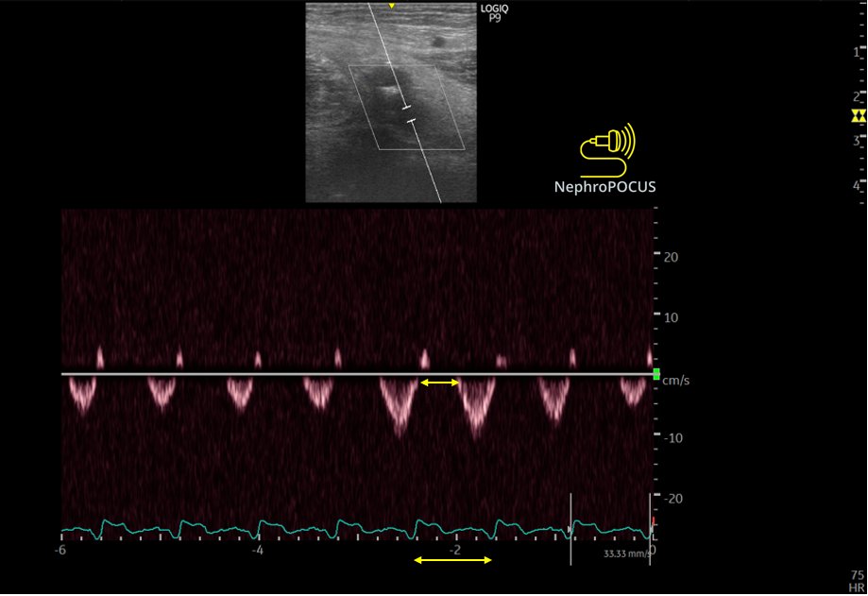
Task: Click the yellow triangle marker atop the B-mode image
Action: 392,5
